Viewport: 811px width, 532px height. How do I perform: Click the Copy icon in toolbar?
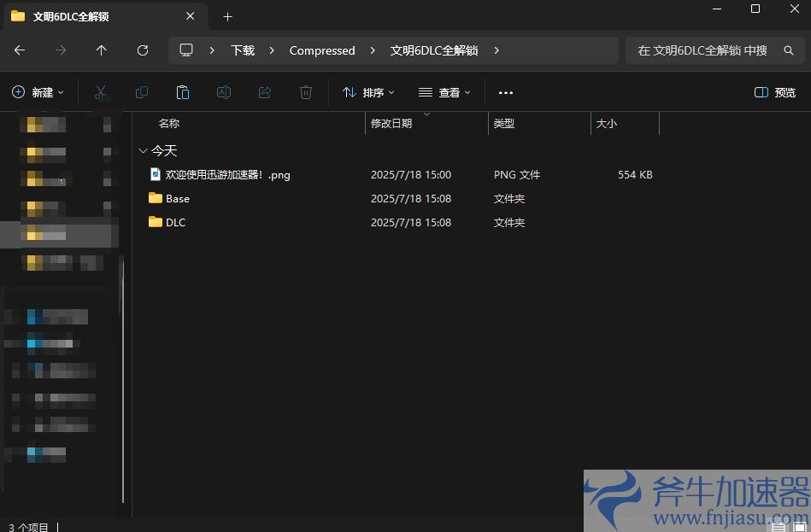tap(142, 92)
